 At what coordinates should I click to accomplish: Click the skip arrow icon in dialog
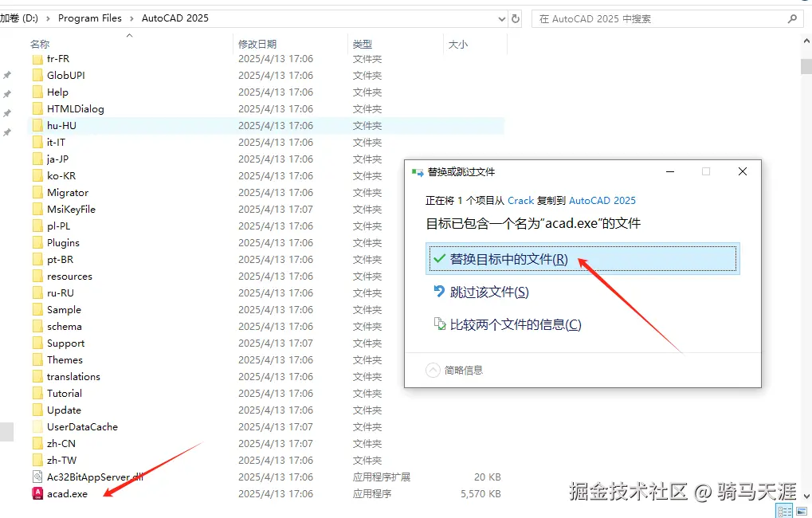point(439,291)
